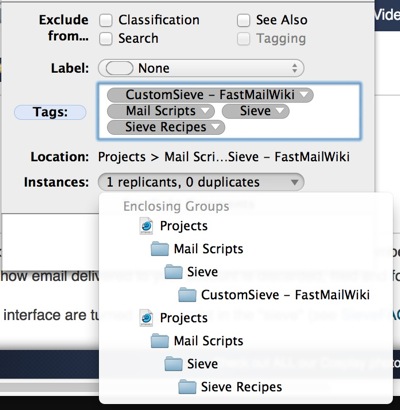
Task: Click the Tags label button
Action: point(50,112)
